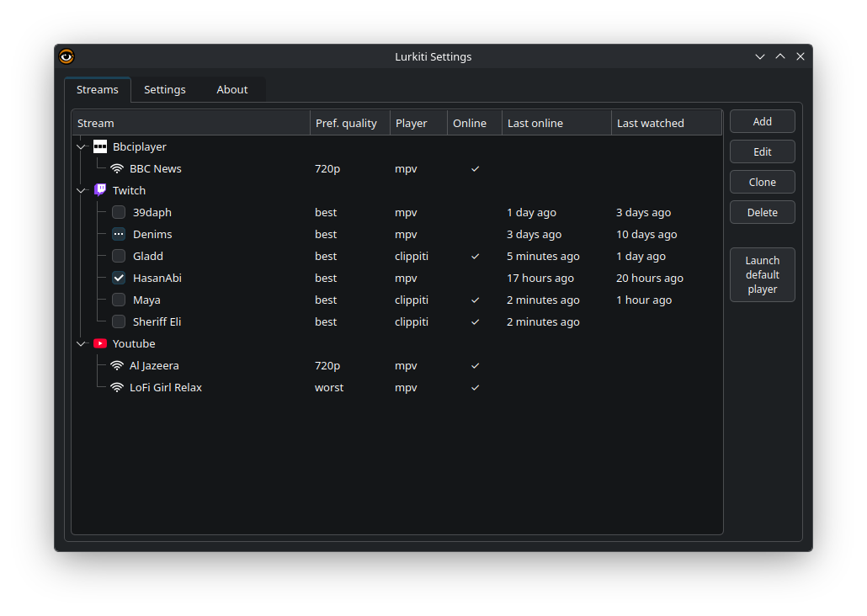This screenshot has height=616, width=867.
Task: Select the Sheriff Eli stream name
Action: 157,321
